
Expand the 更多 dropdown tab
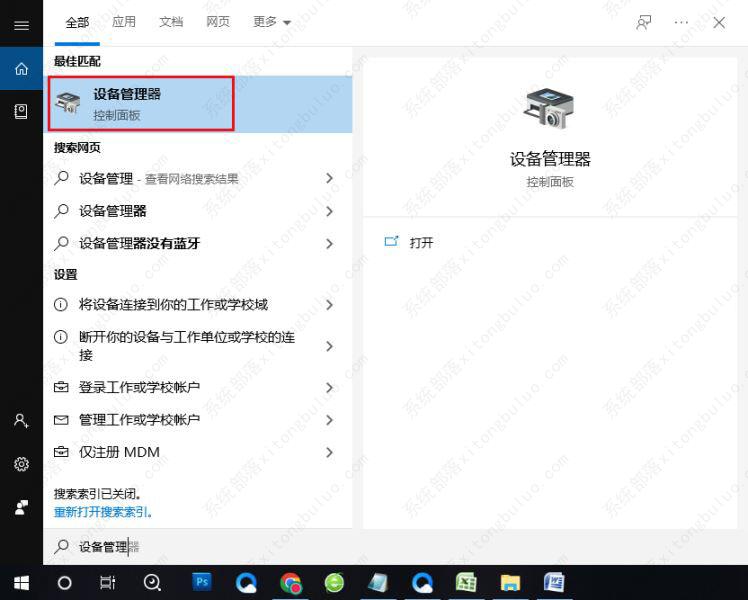coord(272,22)
